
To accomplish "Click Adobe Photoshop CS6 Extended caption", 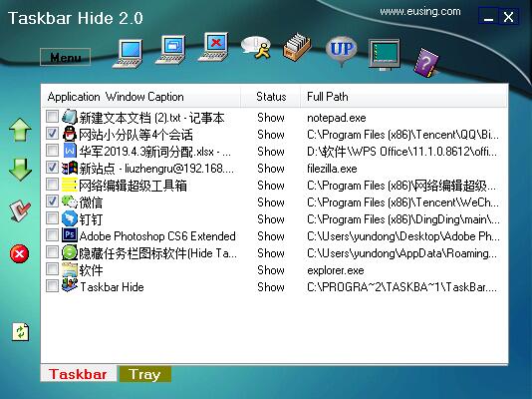I will pos(157,236).
